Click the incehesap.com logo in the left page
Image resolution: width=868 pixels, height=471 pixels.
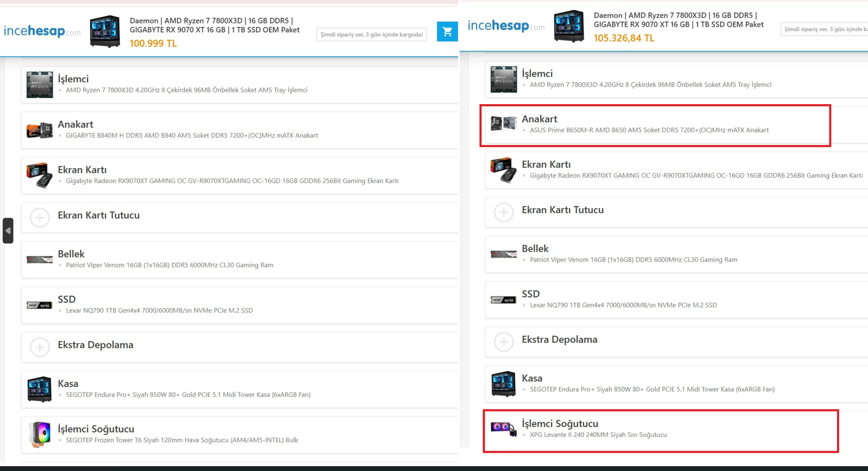[42, 32]
